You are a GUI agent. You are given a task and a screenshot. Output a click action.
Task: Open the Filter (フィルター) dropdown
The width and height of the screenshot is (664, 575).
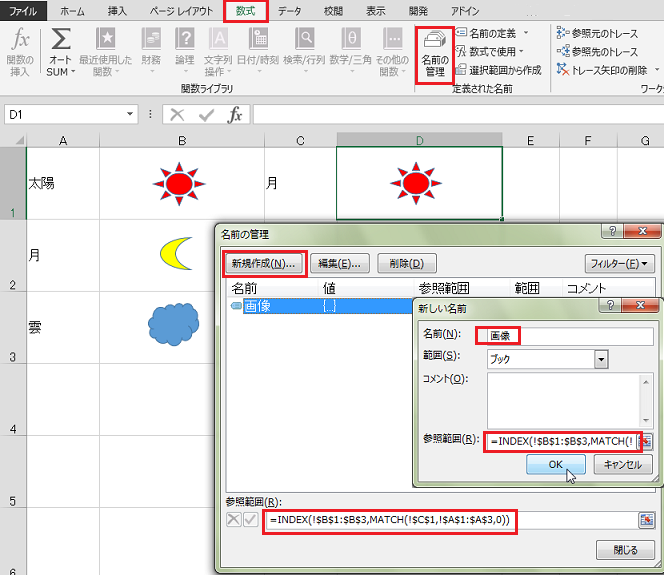(x=618, y=264)
